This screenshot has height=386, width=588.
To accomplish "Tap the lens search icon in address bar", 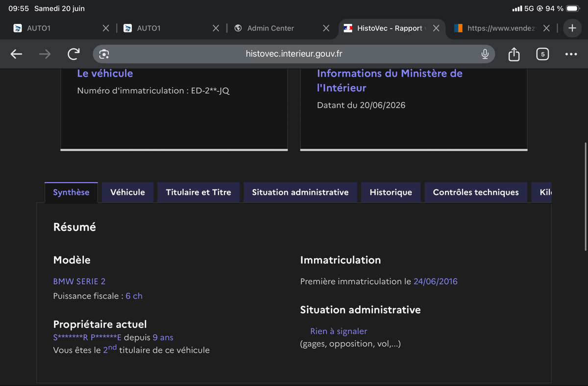I will [x=104, y=54].
